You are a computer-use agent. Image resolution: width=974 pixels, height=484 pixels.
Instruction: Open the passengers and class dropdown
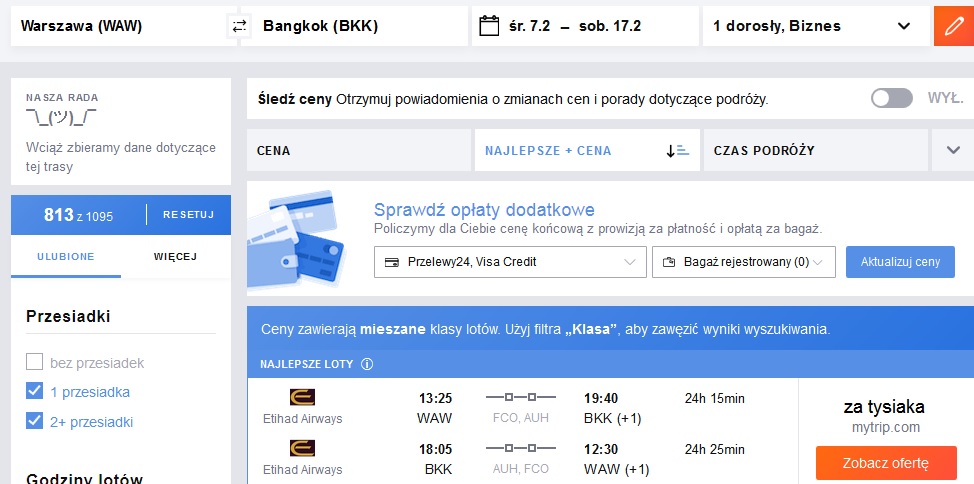click(x=816, y=26)
